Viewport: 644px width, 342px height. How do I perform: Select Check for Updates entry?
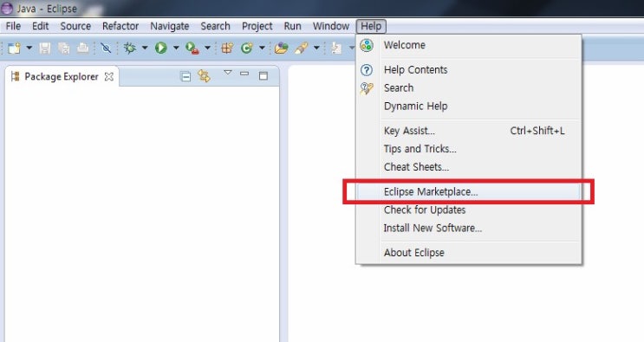(469, 210)
